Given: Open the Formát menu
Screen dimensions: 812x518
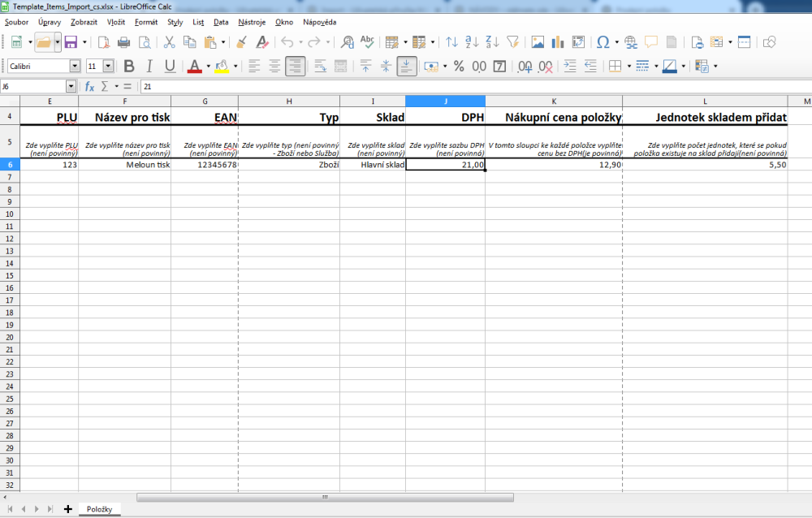Looking at the screenshot, I should (x=146, y=22).
